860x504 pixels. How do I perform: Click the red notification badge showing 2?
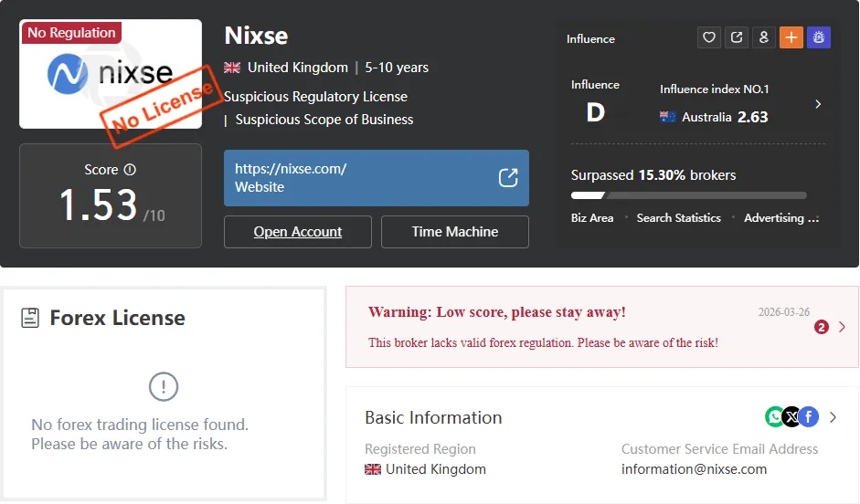pyautogui.click(x=821, y=327)
